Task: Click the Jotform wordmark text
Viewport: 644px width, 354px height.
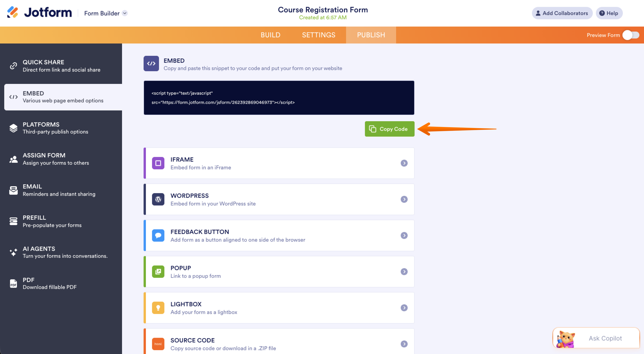Action: [x=48, y=13]
